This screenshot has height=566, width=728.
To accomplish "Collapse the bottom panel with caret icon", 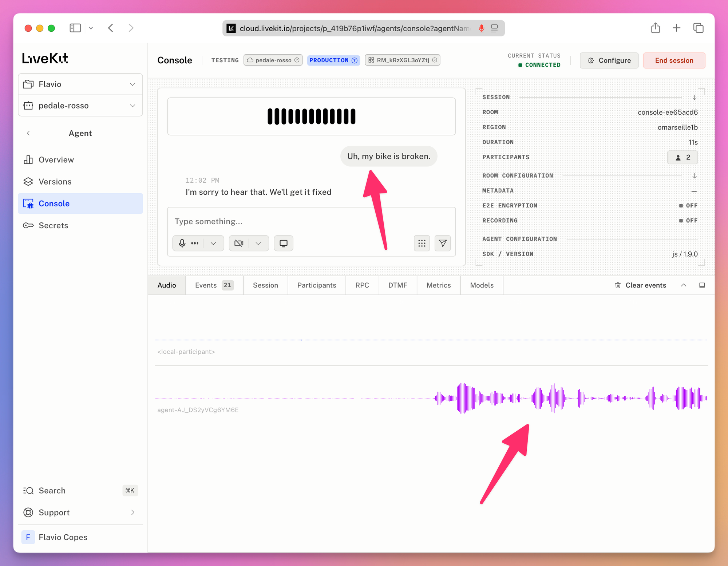I will click(x=684, y=285).
